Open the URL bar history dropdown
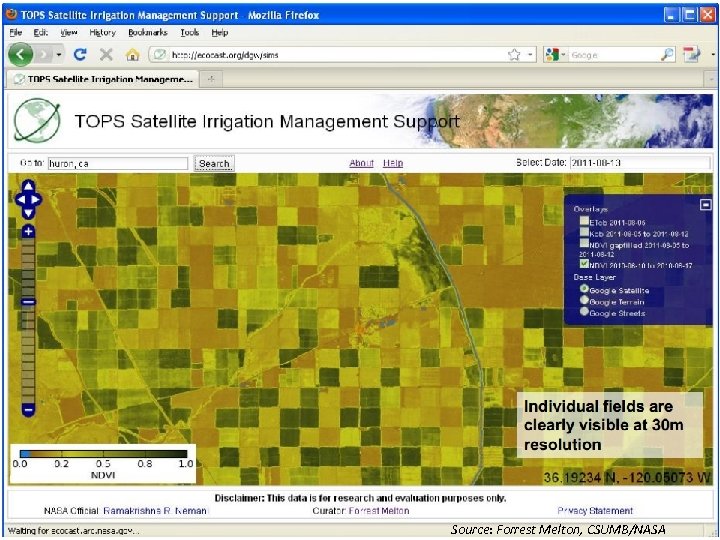 (530, 55)
